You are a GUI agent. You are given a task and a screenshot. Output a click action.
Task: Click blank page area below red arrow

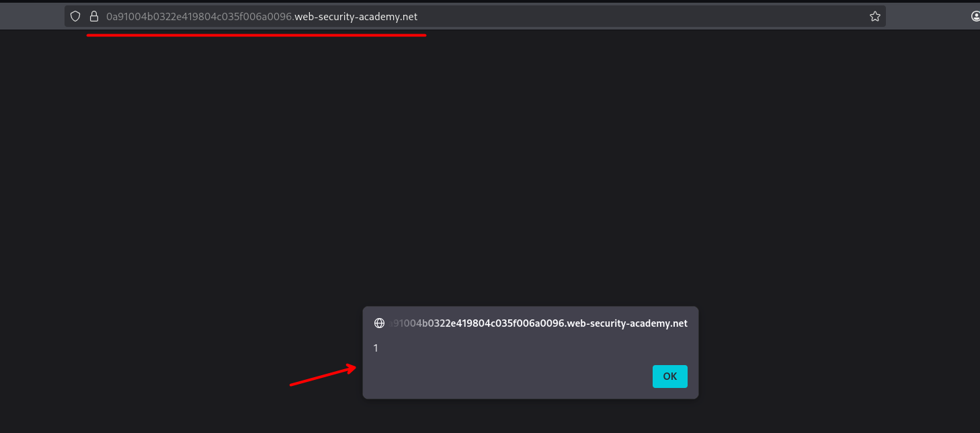[x=316, y=414]
